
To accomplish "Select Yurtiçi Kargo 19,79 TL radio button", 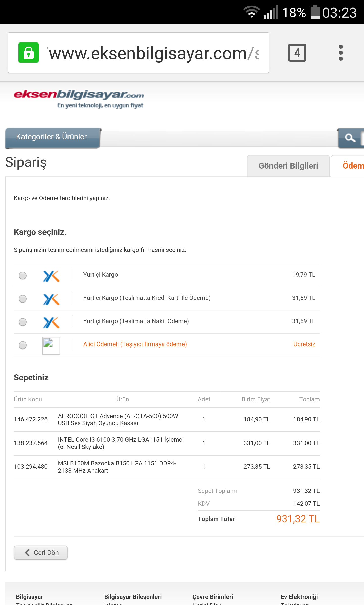I will pyautogui.click(x=23, y=275).
